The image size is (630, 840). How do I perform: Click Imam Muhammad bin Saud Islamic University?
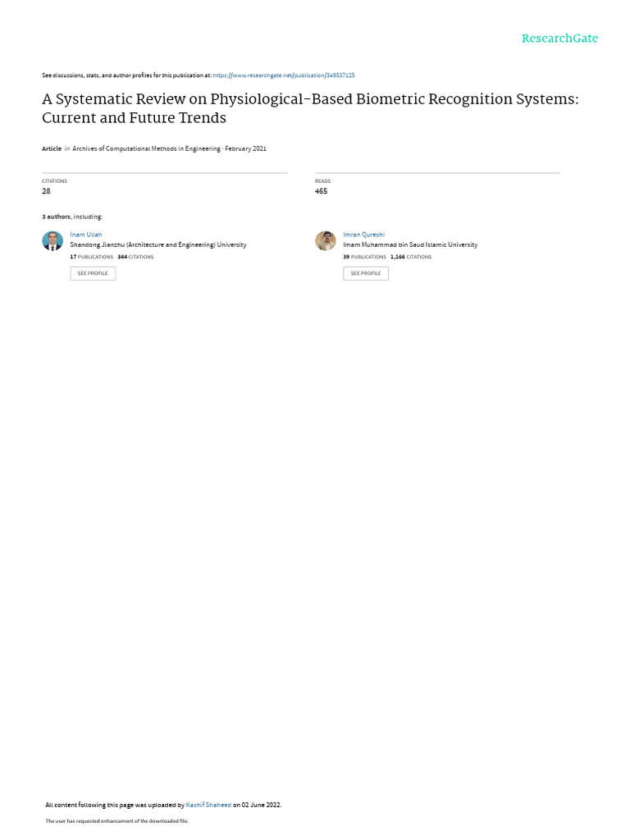pos(410,244)
